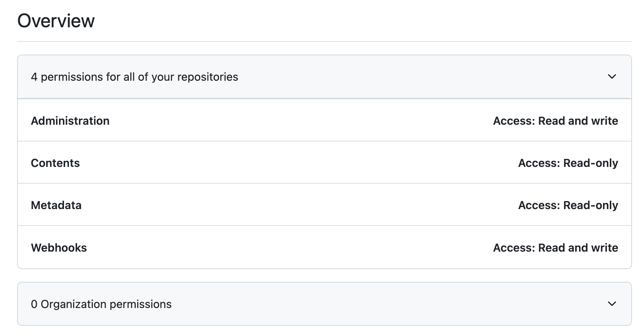Select the Administration permission row
The width and height of the screenshot is (644, 336).
324,120
